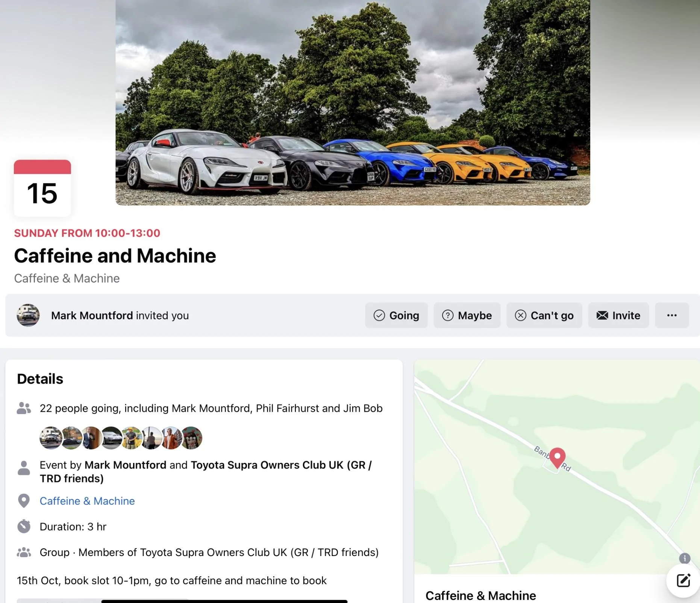Open the Toyota Supra Owners Club UK host link
Image resolution: width=700 pixels, height=603 pixels.
[x=206, y=472]
